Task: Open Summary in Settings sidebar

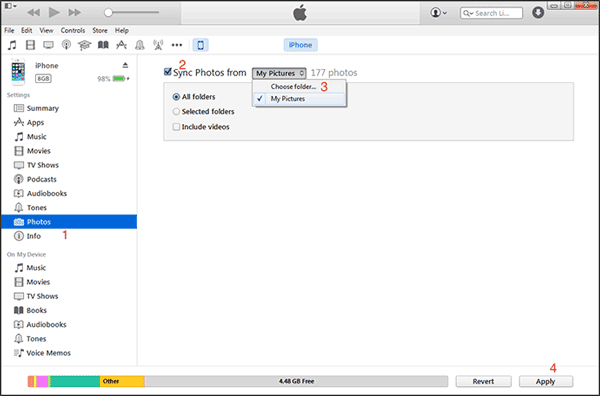Action: click(x=69, y=108)
